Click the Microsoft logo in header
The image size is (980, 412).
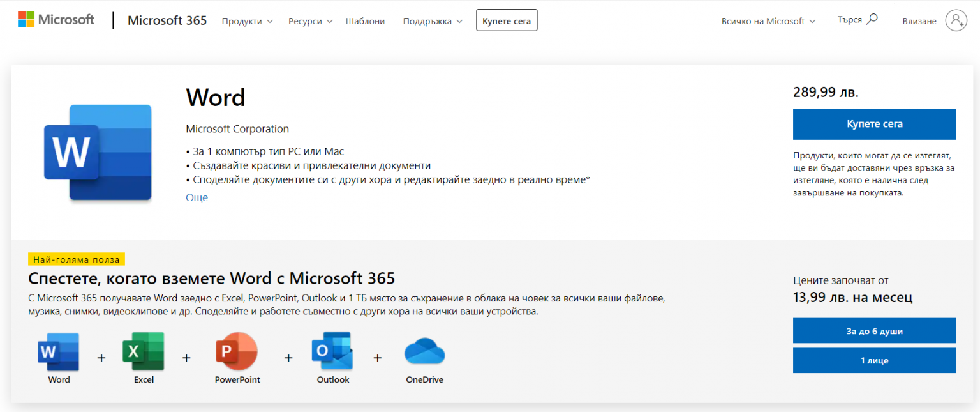pyautogui.click(x=56, y=20)
